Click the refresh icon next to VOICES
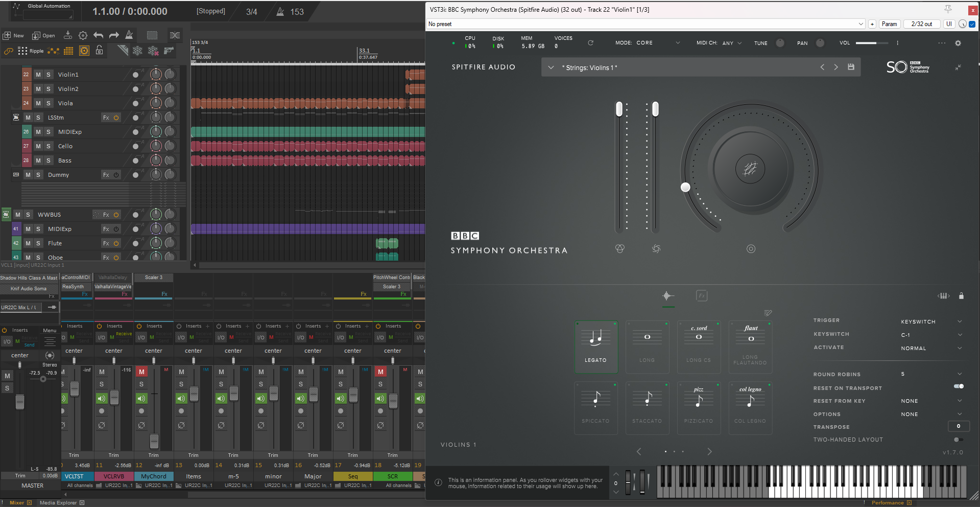This screenshot has height=507, width=980. pos(590,43)
